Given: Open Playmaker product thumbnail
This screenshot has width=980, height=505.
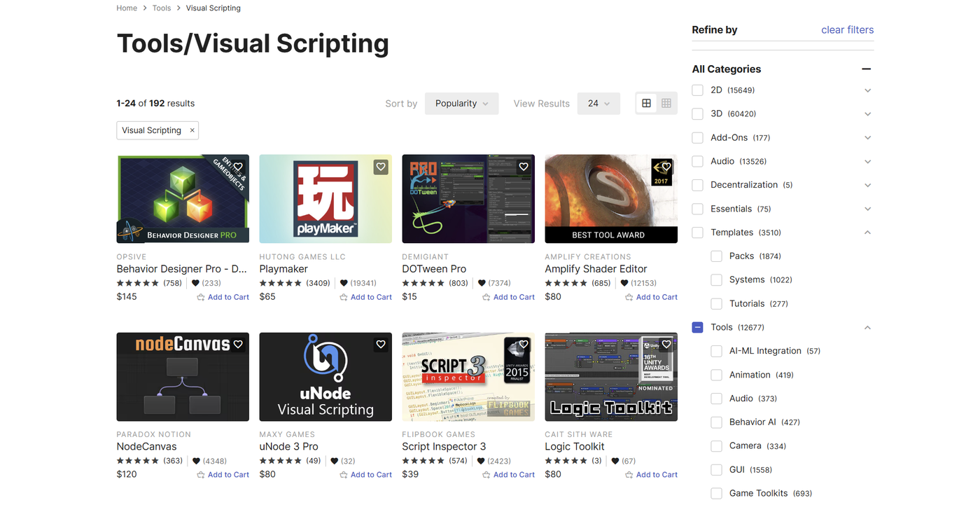Looking at the screenshot, I should pyautogui.click(x=325, y=199).
